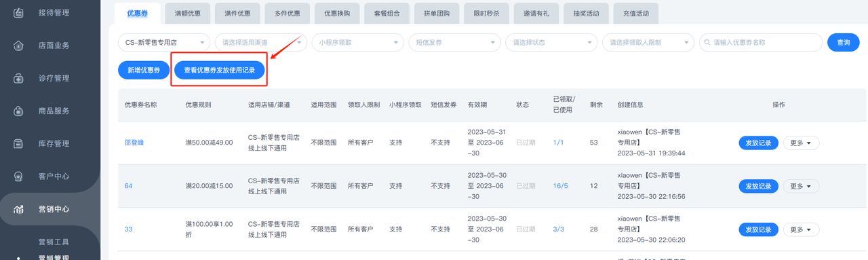Open the 接待管理 sidebar icon
This screenshot has height=260, width=868.
(19, 13)
